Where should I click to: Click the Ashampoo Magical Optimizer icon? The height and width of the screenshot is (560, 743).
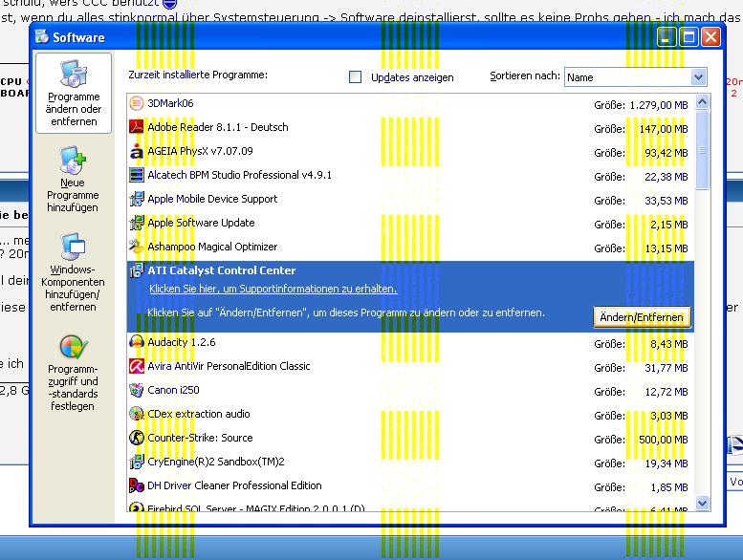tap(137, 247)
